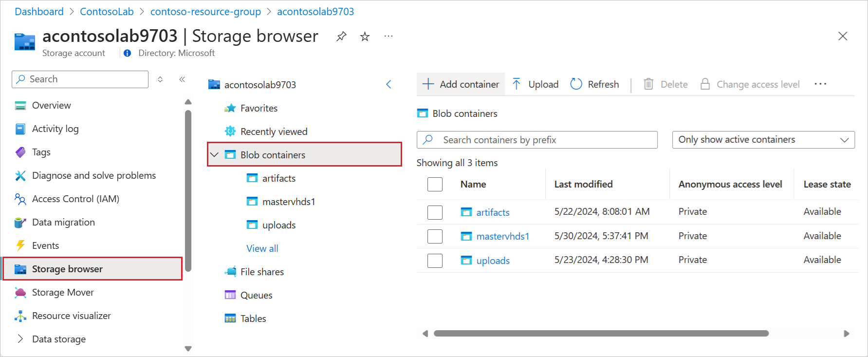Click the table horizontal scrollbar thumb
This screenshot has height=357, width=868.
(601, 334)
